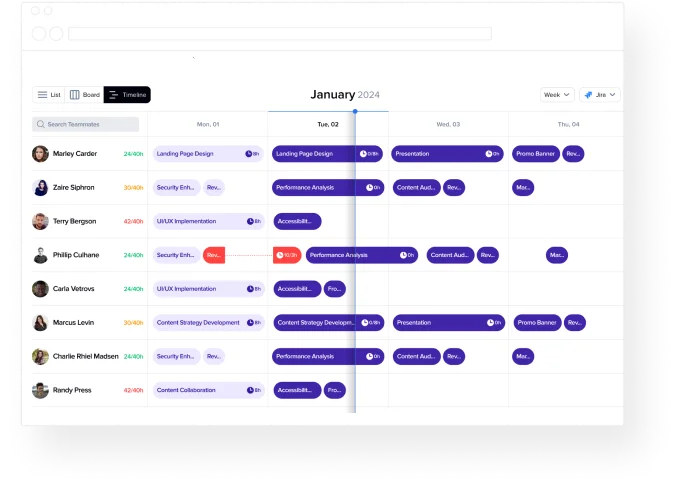
Task: Open Terry's Accessibilit.. task
Action: [x=297, y=221]
